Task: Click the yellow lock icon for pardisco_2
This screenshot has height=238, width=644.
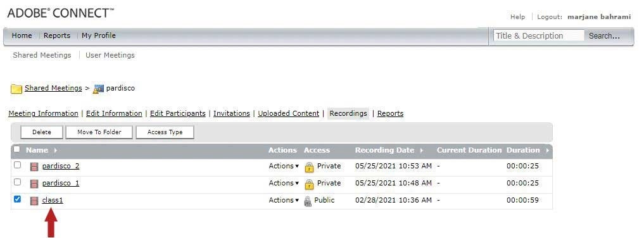Action: click(x=309, y=166)
